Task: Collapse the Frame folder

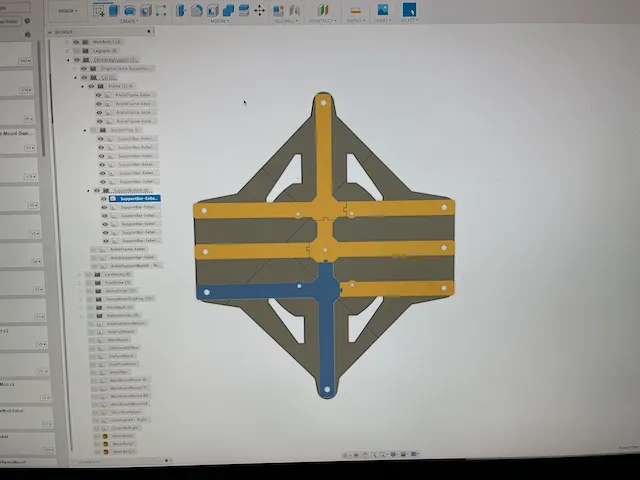Action: click(x=82, y=87)
